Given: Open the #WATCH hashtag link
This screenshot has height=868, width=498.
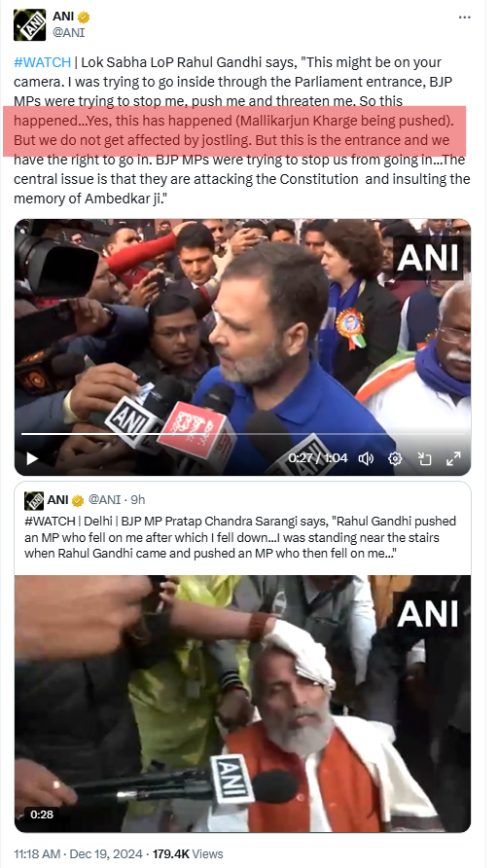Looking at the screenshot, I should coord(42,62).
